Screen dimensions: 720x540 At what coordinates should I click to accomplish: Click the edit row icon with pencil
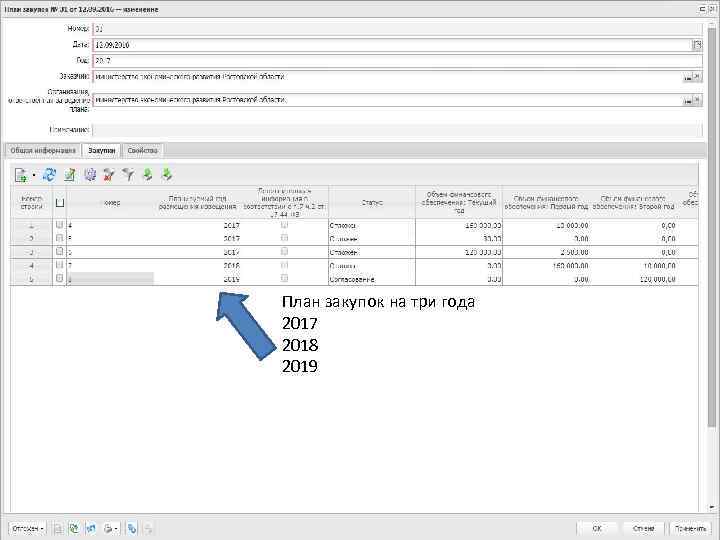tap(70, 174)
